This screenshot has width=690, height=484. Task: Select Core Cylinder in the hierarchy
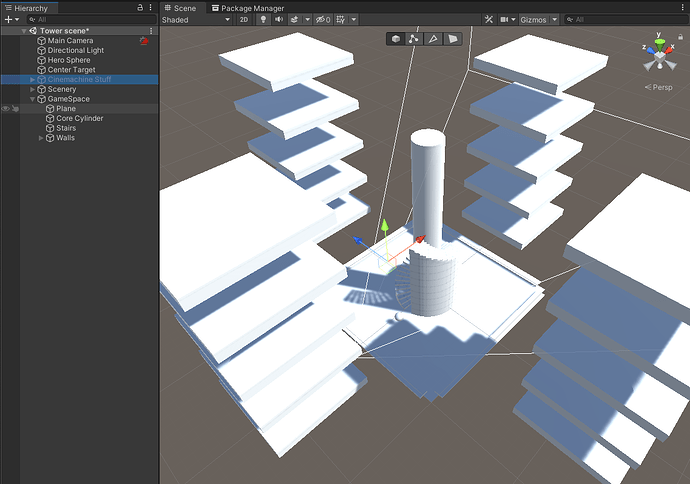pyautogui.click(x=79, y=118)
